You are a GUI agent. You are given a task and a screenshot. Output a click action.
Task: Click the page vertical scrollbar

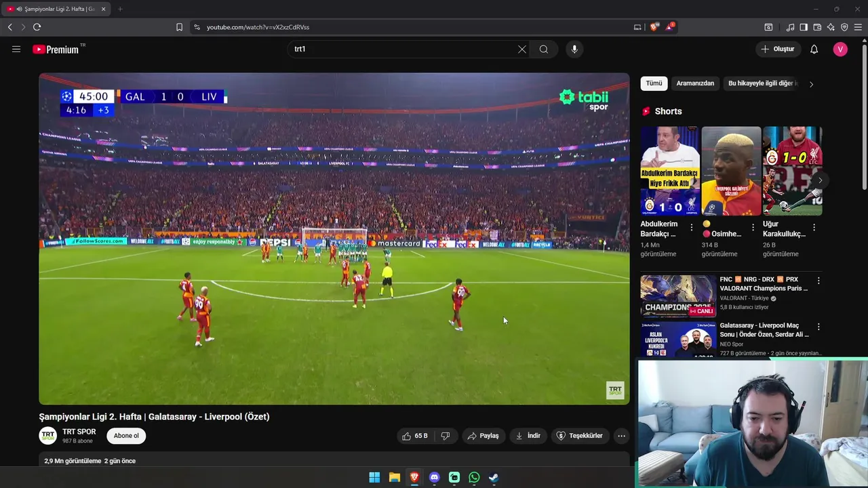click(x=864, y=115)
